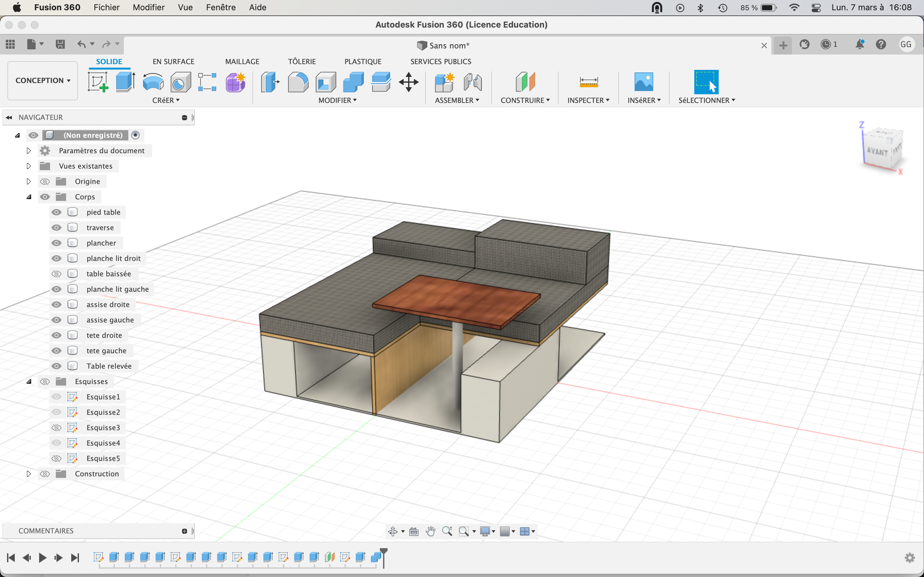
Task: Collapse the Corps folder
Action: 29,197
